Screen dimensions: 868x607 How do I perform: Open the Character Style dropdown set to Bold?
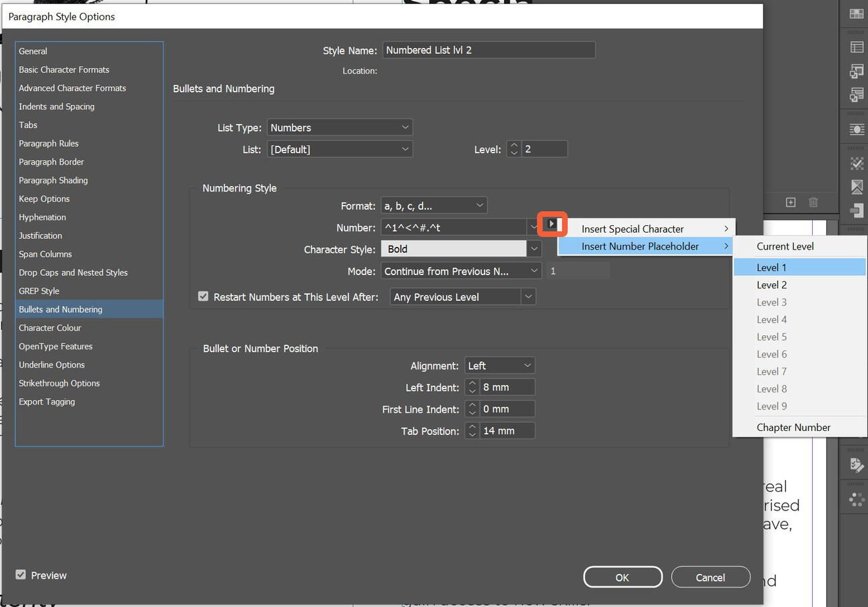pos(461,248)
